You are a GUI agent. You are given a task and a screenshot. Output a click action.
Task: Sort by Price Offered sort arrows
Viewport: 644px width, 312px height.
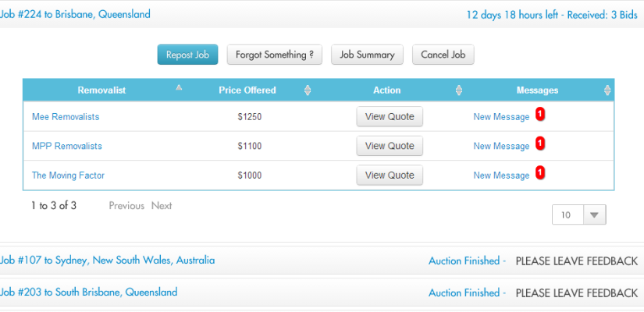308,90
